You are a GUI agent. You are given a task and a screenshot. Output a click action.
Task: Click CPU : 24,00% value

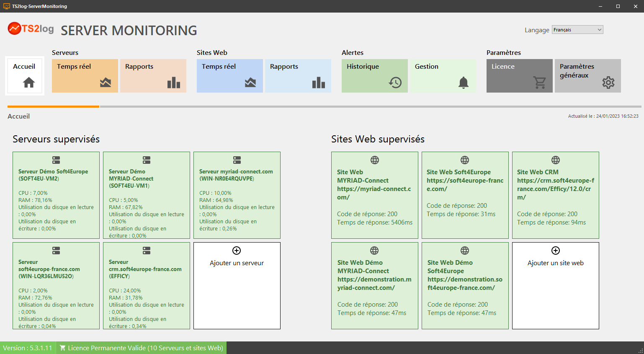(125, 291)
